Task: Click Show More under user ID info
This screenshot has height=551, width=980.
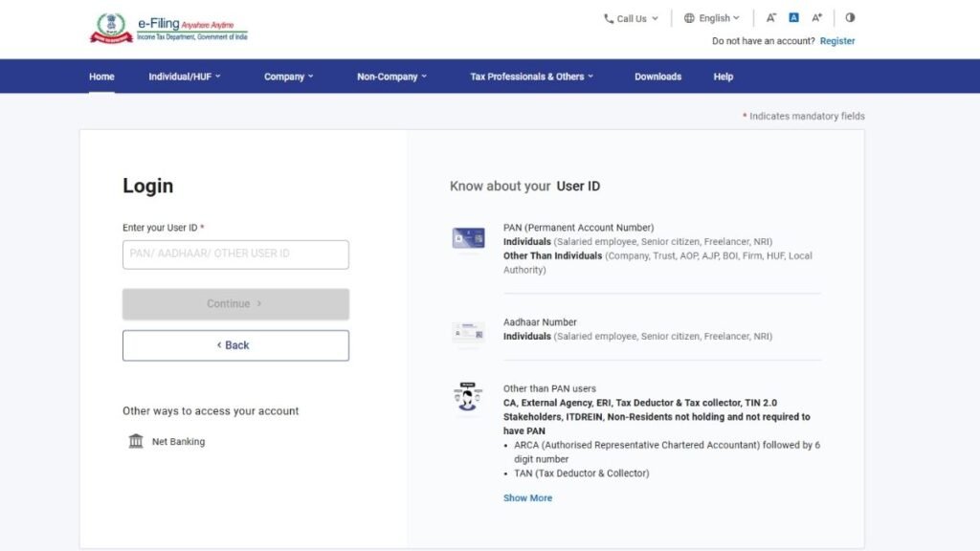Action: click(x=527, y=497)
